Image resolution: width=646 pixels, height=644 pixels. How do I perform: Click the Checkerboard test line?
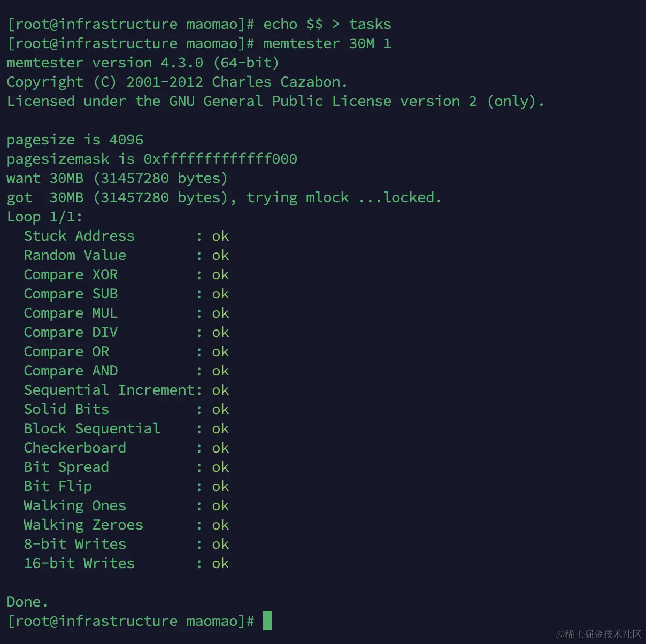(126, 448)
